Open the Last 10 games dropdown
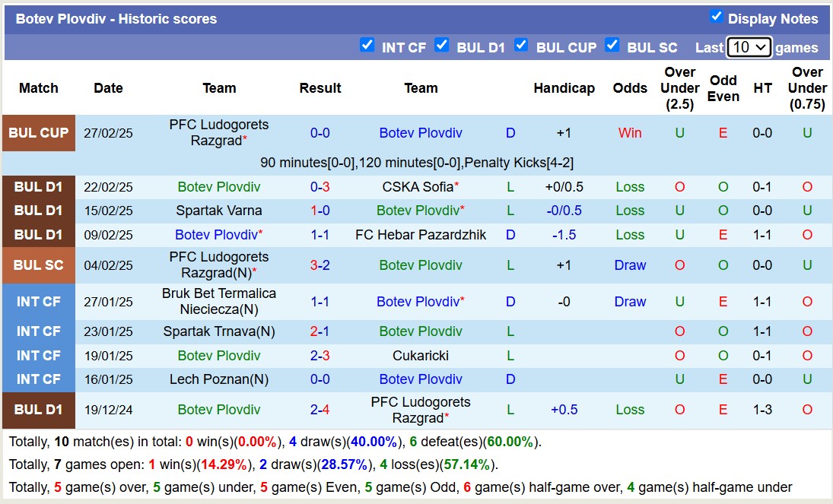The height and width of the screenshot is (504, 833). click(x=749, y=47)
